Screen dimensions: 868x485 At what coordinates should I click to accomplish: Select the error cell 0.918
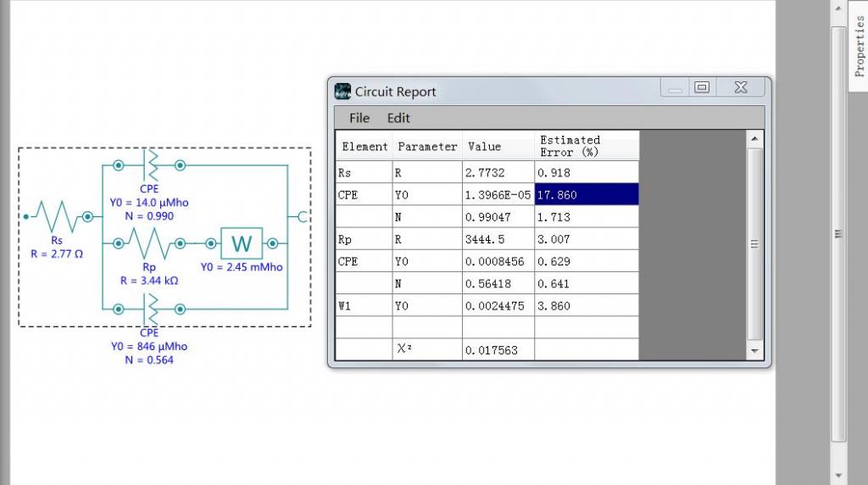[587, 172]
